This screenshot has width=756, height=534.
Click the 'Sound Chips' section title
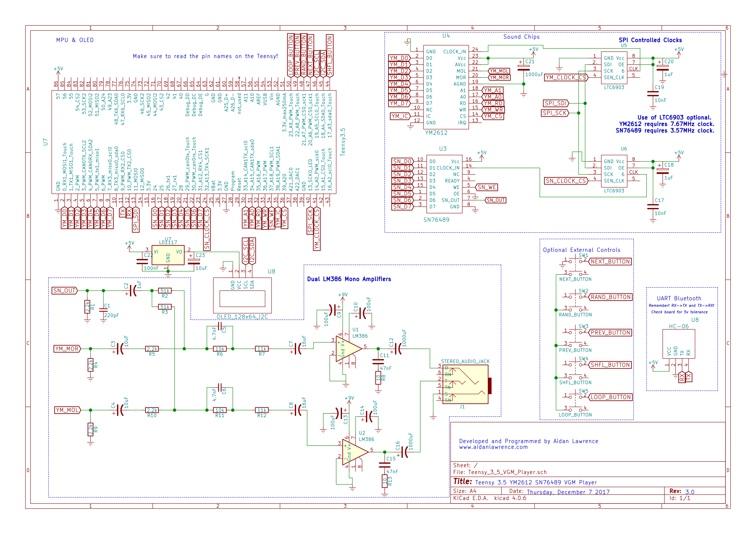click(x=522, y=37)
